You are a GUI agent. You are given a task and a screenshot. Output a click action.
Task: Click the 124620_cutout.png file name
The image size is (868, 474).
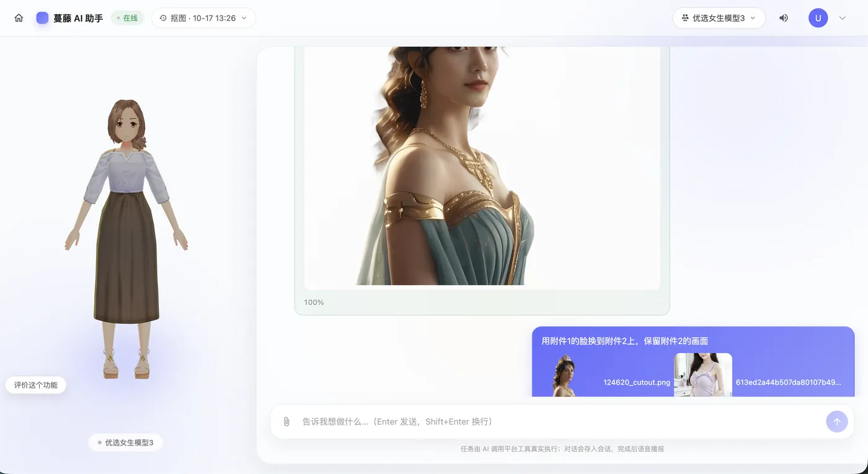coord(637,382)
